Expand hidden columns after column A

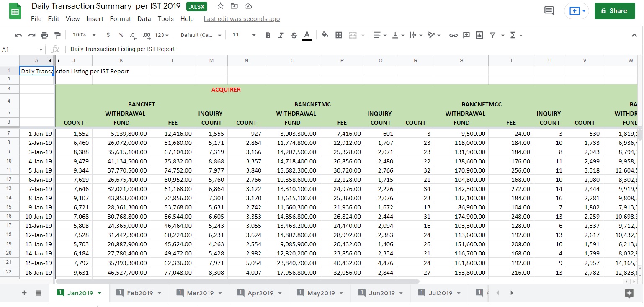(x=58, y=61)
